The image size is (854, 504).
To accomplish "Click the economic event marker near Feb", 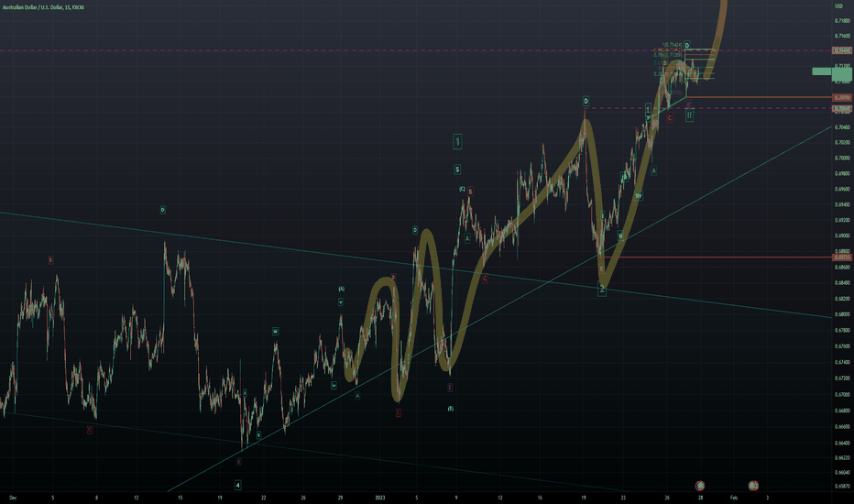I will pyautogui.click(x=752, y=485).
